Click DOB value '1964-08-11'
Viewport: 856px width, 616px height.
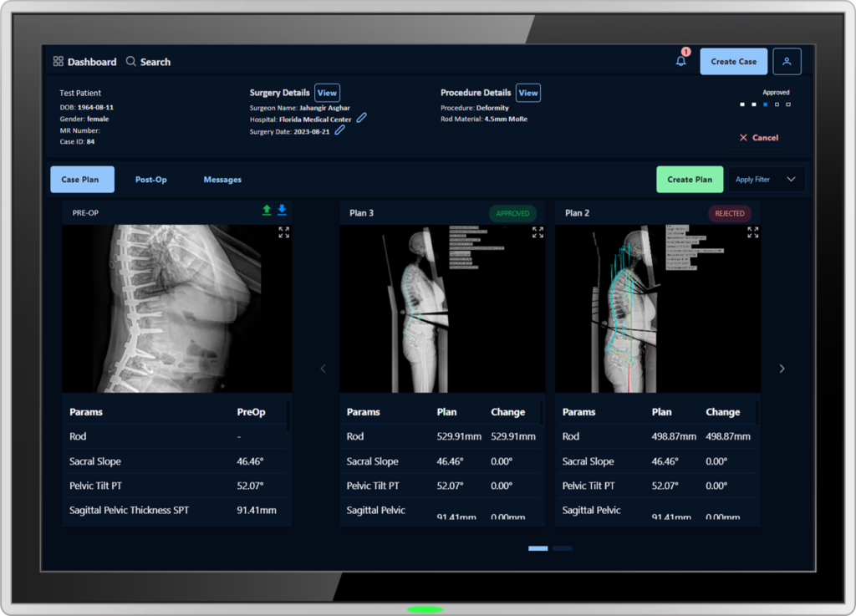[x=95, y=107]
